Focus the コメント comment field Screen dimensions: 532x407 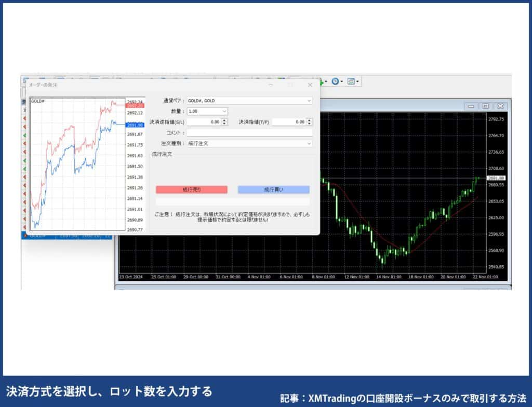[x=249, y=132]
